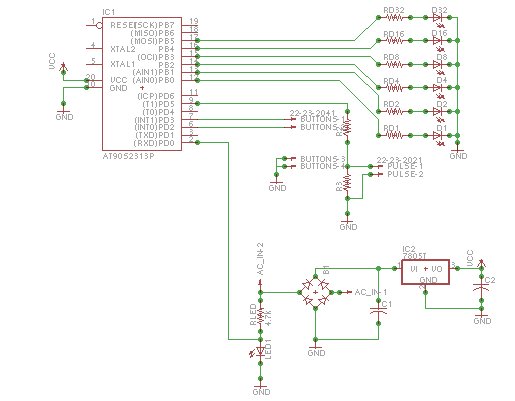
Task: Select the RD32 resistor symbol
Action: pyautogui.click(x=394, y=17)
